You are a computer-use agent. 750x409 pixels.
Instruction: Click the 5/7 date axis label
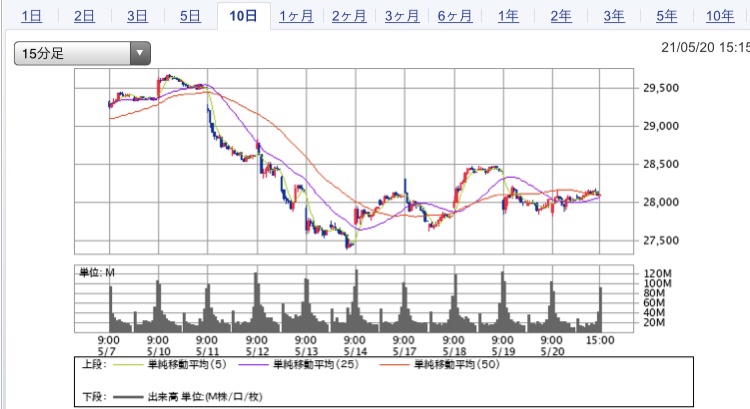(107, 352)
